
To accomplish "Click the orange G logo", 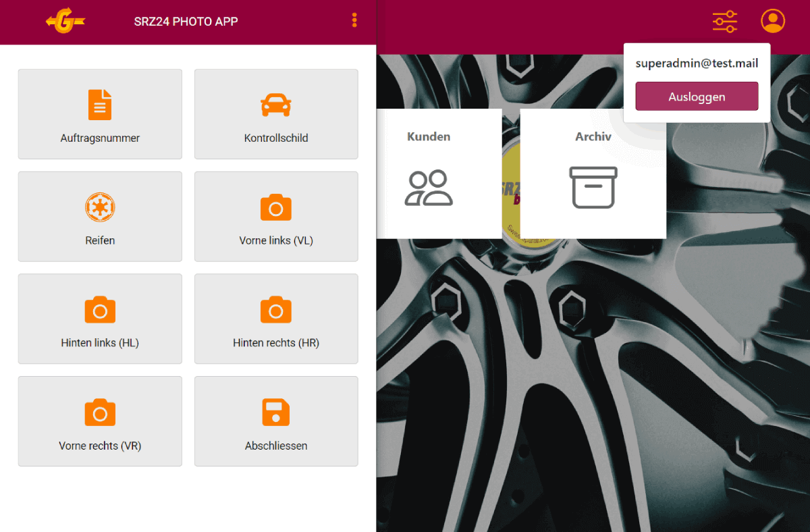I will point(65,22).
